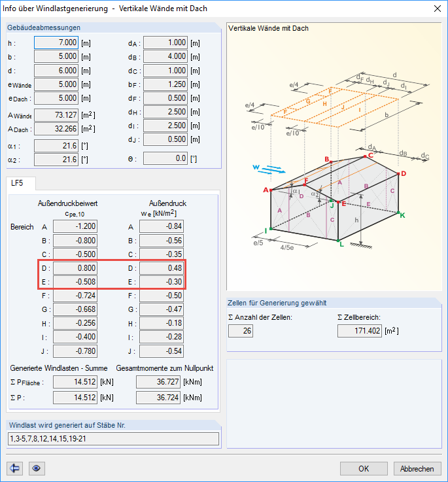Click the 'Gebäudeabmessungen' section heading
448x482 pixels.
[x=44, y=27]
